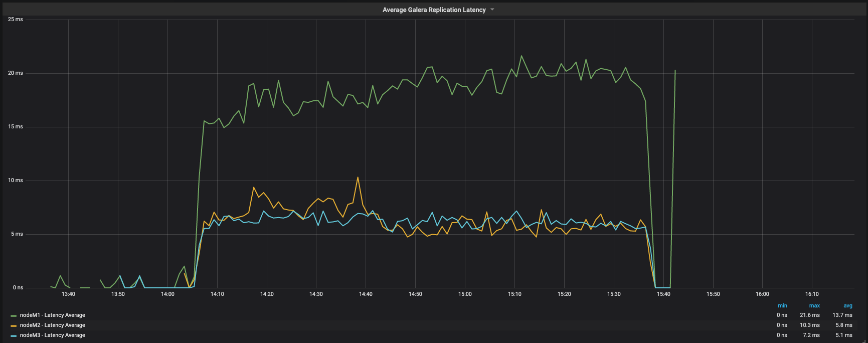Image resolution: width=868 pixels, height=343 pixels.
Task: Click the 10 ms label on the Y axis
Action: pos(16,181)
